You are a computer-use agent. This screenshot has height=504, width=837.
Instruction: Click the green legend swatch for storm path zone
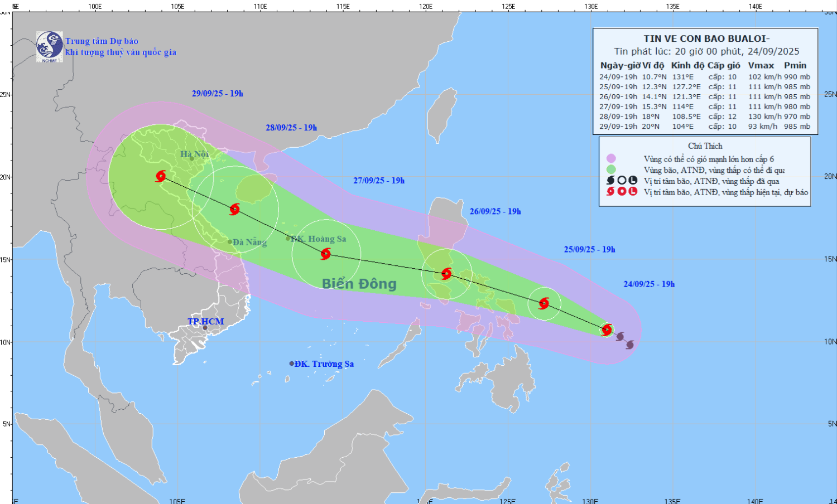pyautogui.click(x=611, y=169)
